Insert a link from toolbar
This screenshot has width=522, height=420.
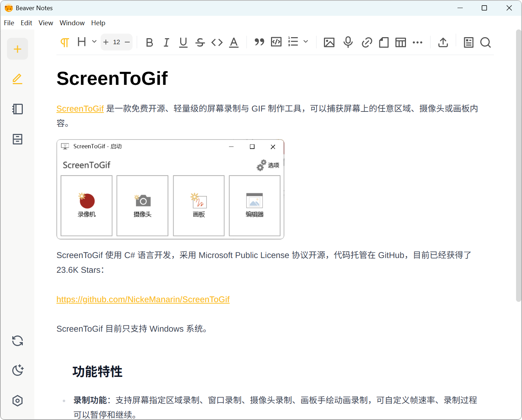click(x=367, y=42)
